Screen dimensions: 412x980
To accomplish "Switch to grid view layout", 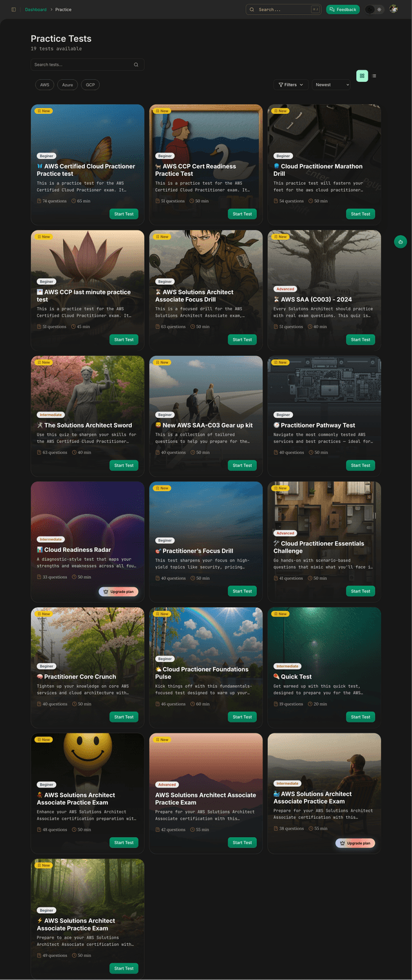I will (x=362, y=76).
